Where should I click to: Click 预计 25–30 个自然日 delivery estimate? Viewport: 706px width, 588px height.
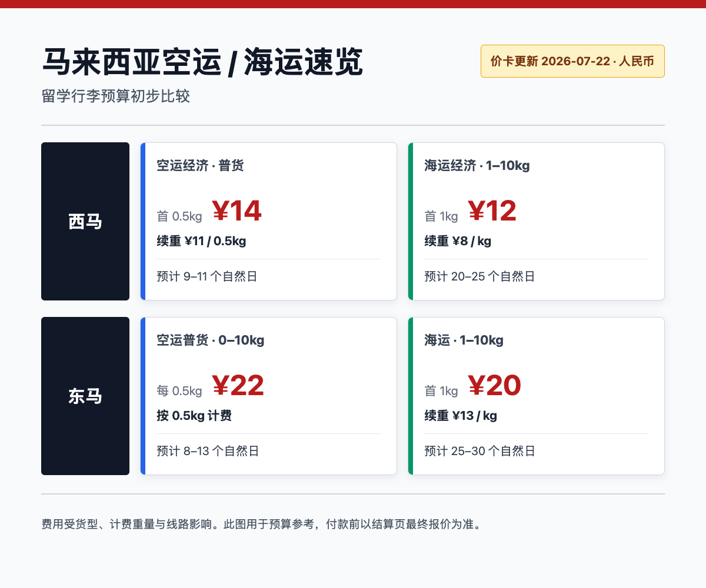pos(479,451)
